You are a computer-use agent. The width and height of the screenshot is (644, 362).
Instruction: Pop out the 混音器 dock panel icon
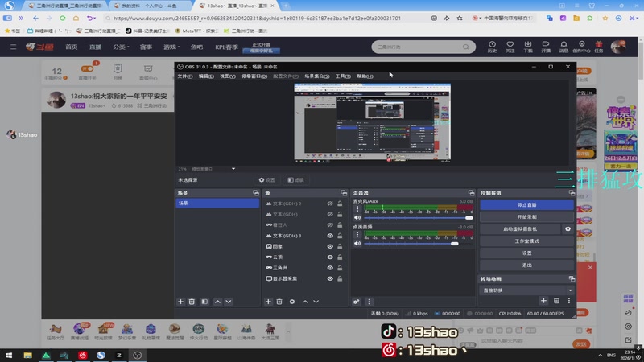pos(471,193)
